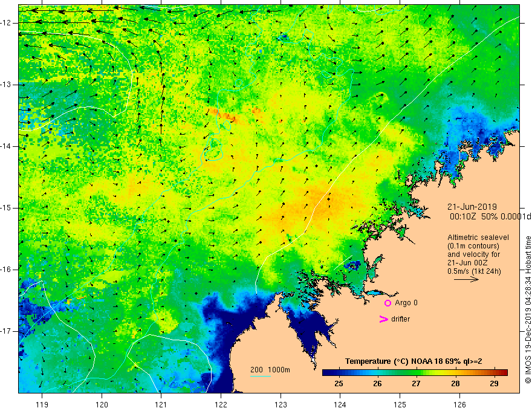
Task: Click the magenta drifter arrow legend symbol
Action: [x=383, y=319]
